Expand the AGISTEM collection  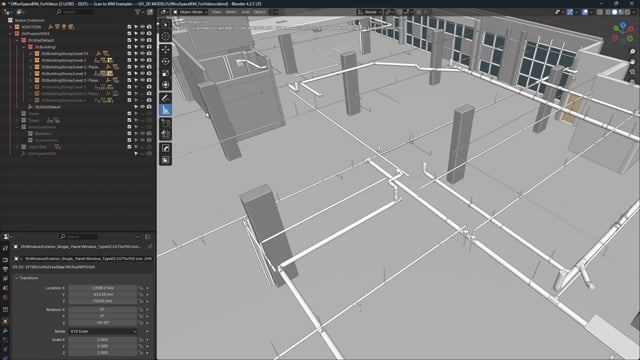point(11,27)
